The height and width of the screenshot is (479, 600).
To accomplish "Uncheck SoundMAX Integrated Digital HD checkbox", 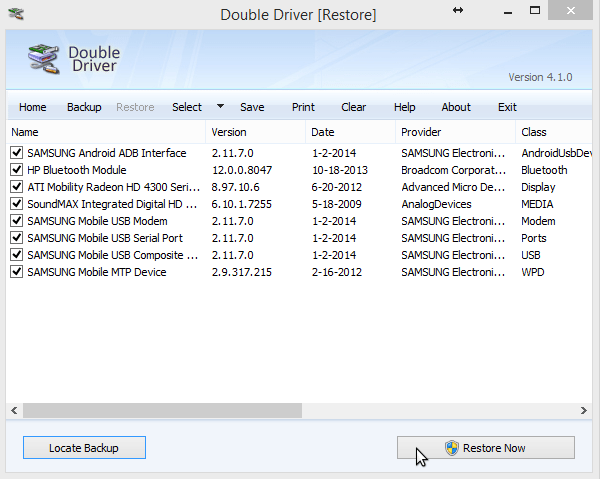I will point(16,204).
